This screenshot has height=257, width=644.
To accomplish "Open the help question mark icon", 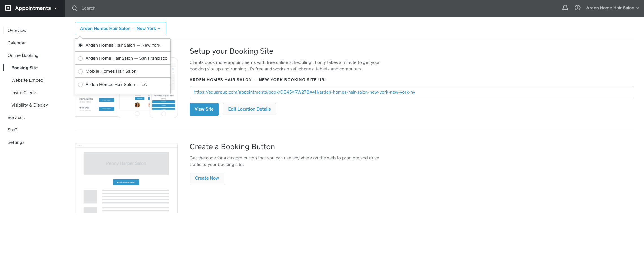I will coord(577,8).
